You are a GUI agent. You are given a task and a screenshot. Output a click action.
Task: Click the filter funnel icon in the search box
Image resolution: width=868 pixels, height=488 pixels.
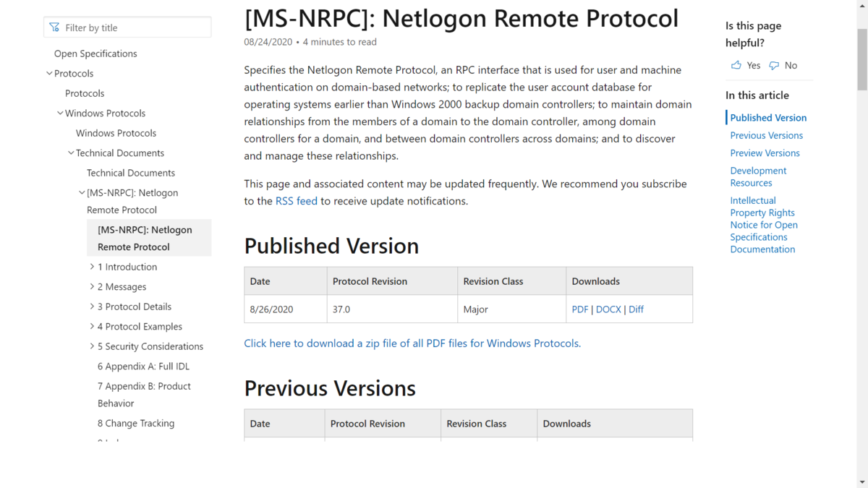pyautogui.click(x=54, y=27)
